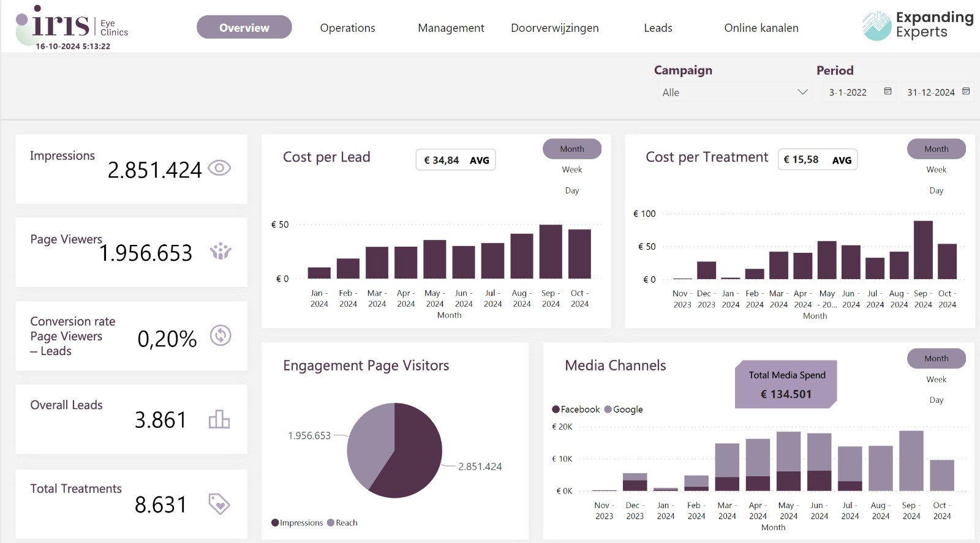Click the eye icon beside Impressions

tap(219, 168)
